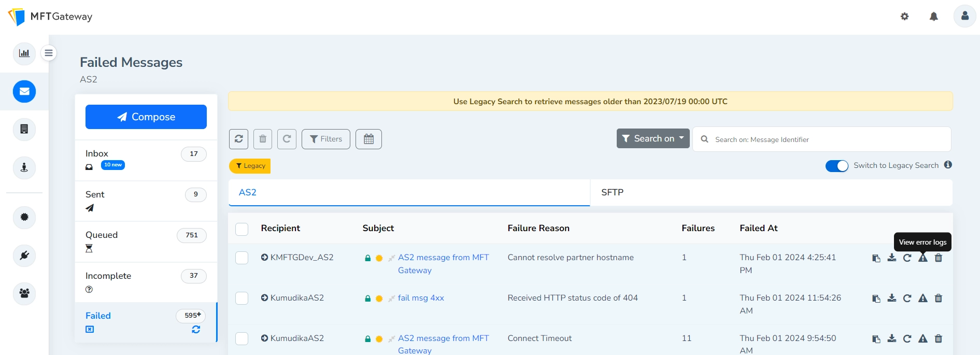Click the 751 Queued count badge
This screenshot has height=355, width=980.
(192, 235)
